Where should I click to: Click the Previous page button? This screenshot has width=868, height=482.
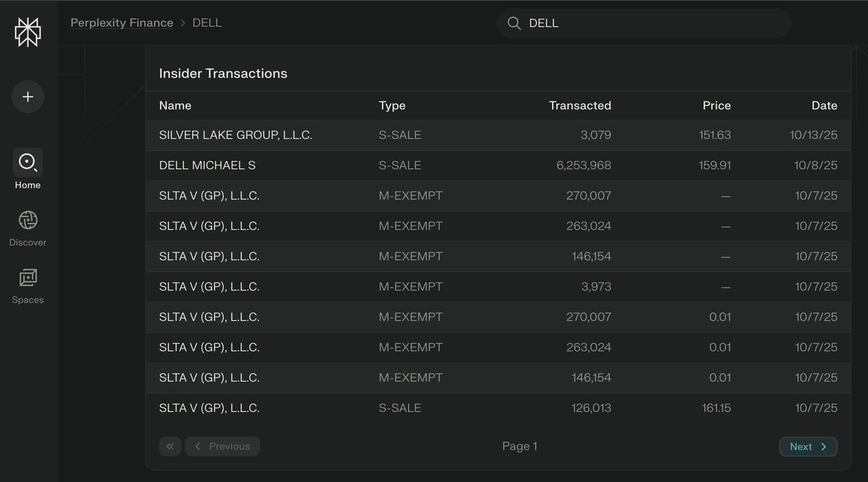point(222,447)
